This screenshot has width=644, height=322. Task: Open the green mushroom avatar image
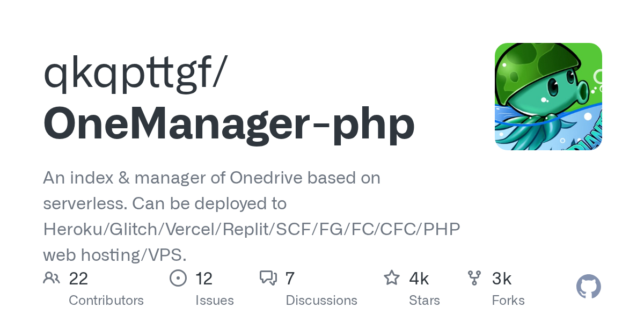tap(548, 97)
